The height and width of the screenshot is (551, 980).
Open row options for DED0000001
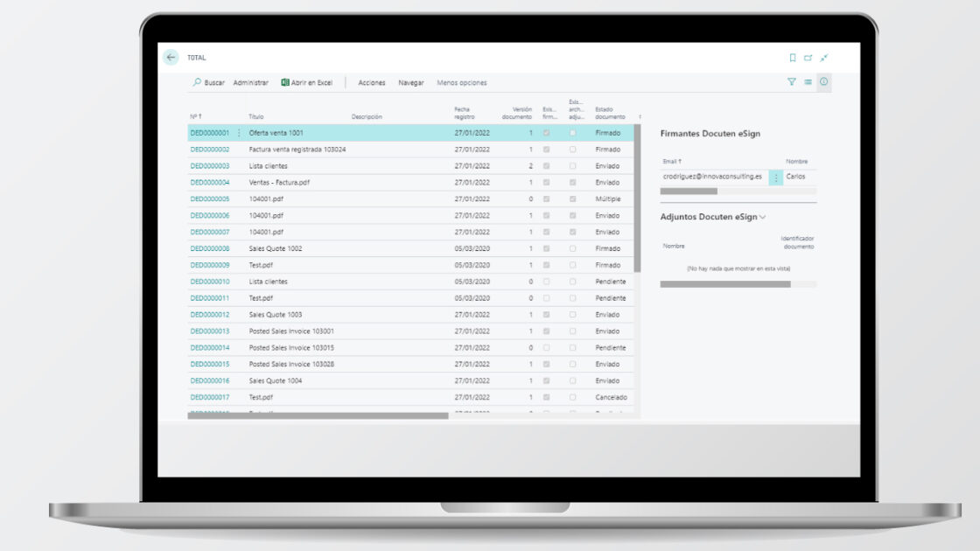click(x=239, y=133)
